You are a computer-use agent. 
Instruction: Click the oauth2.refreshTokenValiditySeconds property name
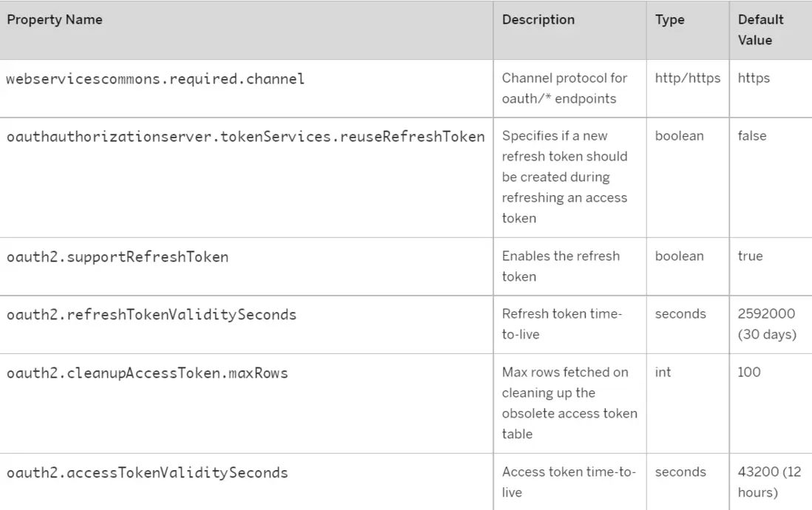click(x=152, y=314)
